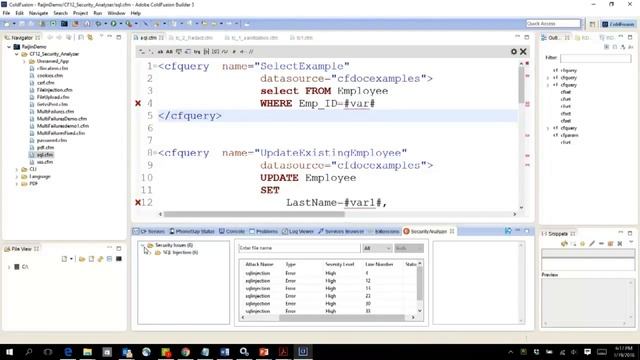
Task: Click the uppercase 'AB' editor toolbar icon
Action: tap(169, 52)
